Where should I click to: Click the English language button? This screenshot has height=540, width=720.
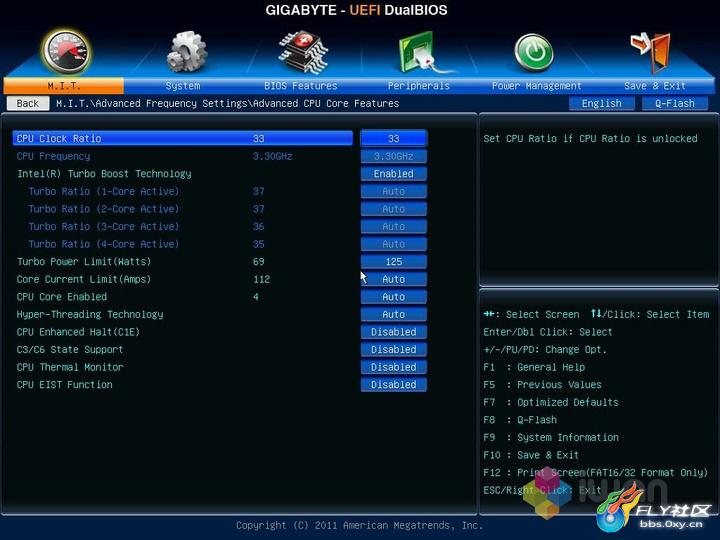point(602,103)
